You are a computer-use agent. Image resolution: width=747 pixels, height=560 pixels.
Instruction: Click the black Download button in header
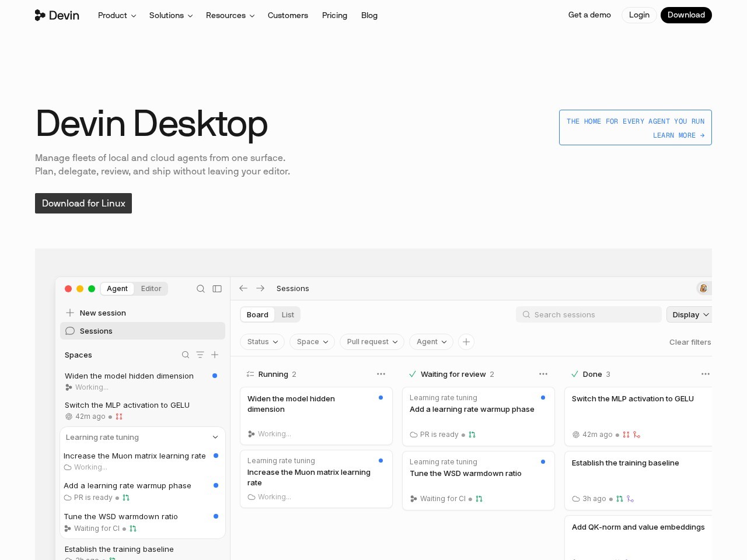[x=686, y=15]
